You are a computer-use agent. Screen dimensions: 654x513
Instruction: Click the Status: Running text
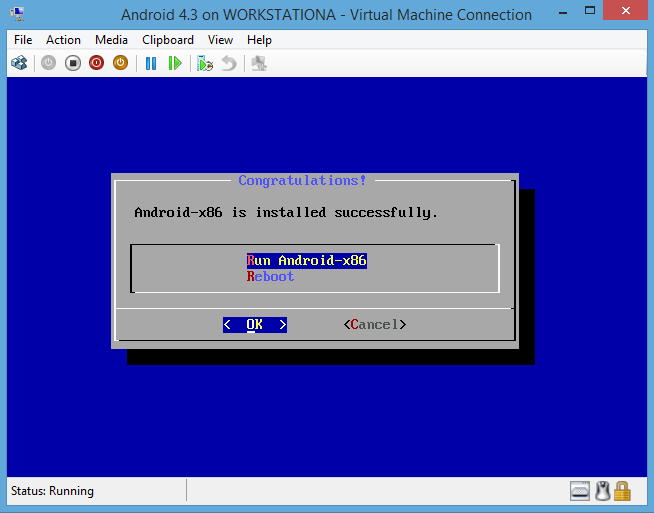click(52, 491)
